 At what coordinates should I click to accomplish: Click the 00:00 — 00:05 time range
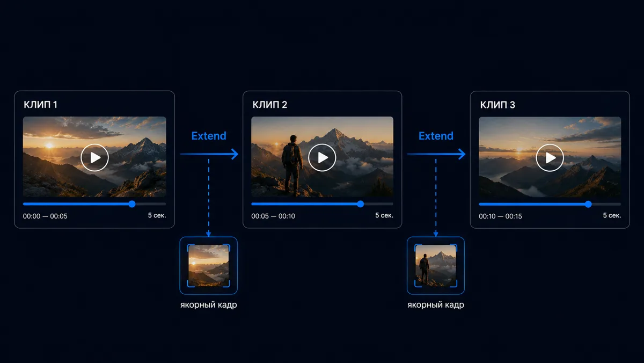coord(45,216)
